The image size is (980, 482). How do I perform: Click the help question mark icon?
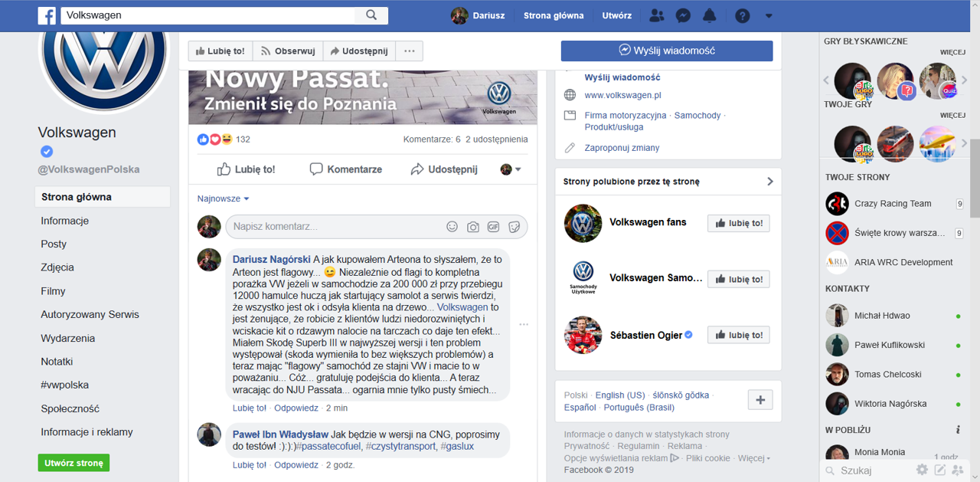742,15
